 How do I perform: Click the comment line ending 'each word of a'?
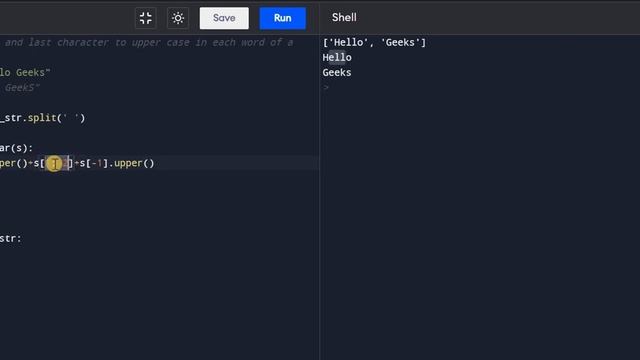149,42
